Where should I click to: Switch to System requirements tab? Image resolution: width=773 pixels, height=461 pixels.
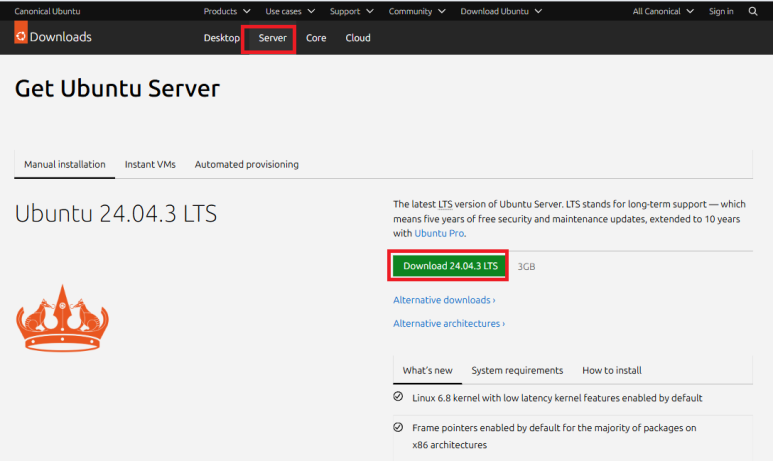coord(517,370)
